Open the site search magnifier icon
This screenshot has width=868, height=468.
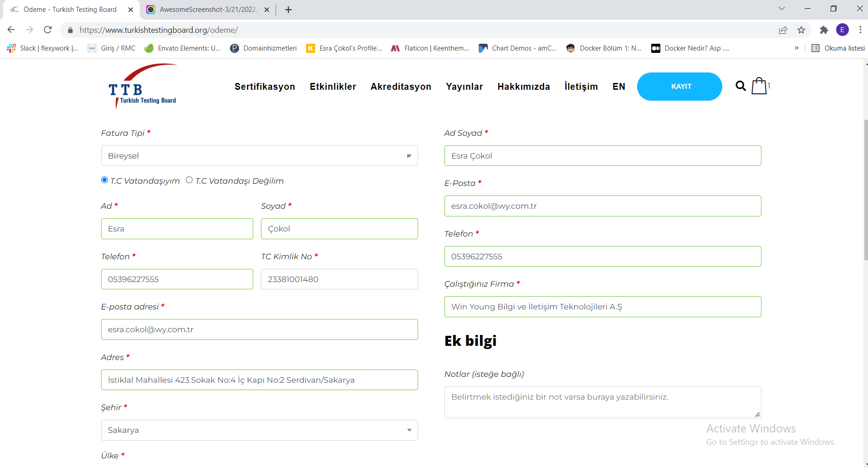pyautogui.click(x=740, y=86)
